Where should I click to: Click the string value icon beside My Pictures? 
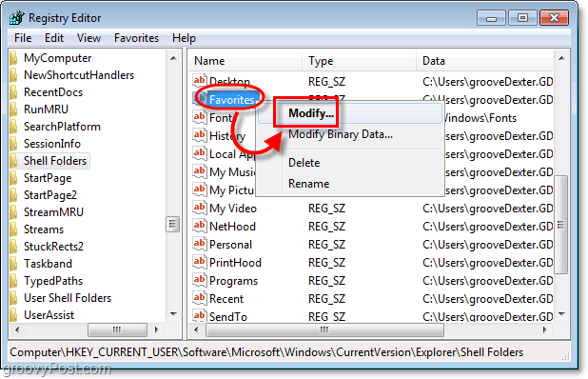200,189
